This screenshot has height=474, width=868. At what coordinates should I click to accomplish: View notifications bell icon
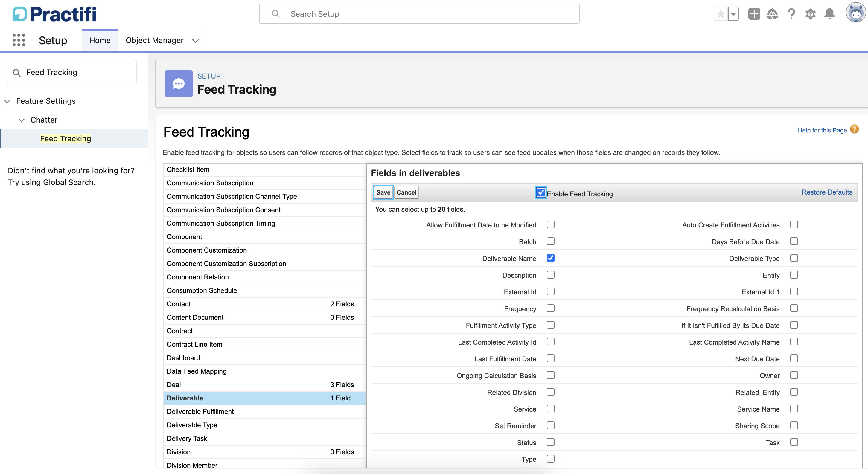pyautogui.click(x=829, y=14)
